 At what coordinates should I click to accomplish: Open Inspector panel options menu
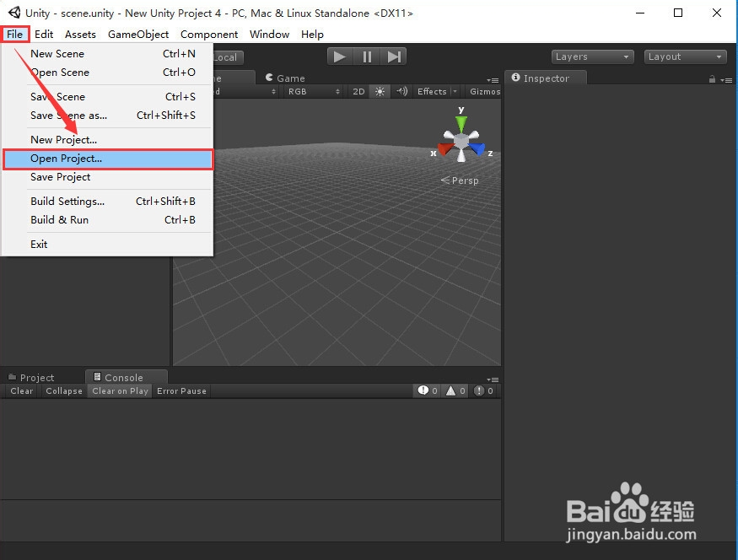726,80
